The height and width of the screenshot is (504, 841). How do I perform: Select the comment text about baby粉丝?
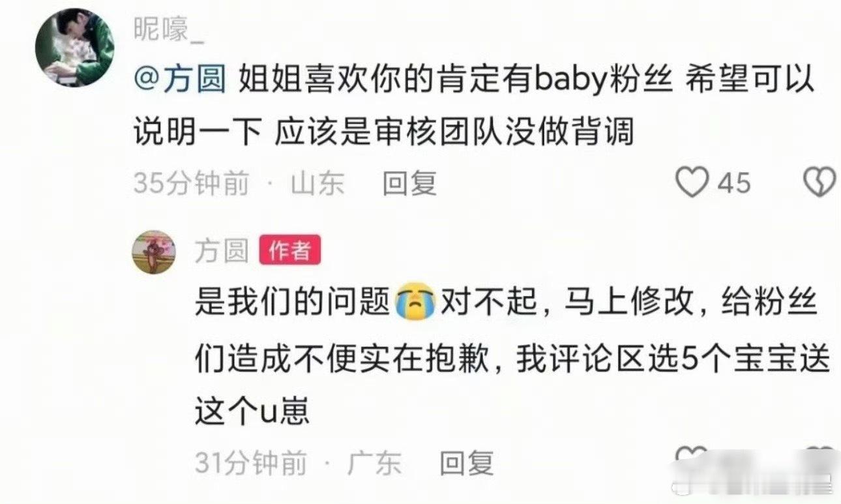[474, 106]
